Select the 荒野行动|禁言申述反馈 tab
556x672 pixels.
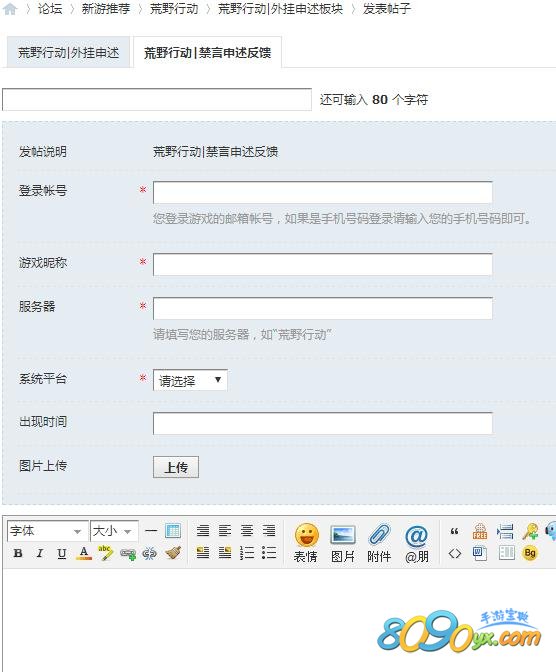click(x=207, y=53)
